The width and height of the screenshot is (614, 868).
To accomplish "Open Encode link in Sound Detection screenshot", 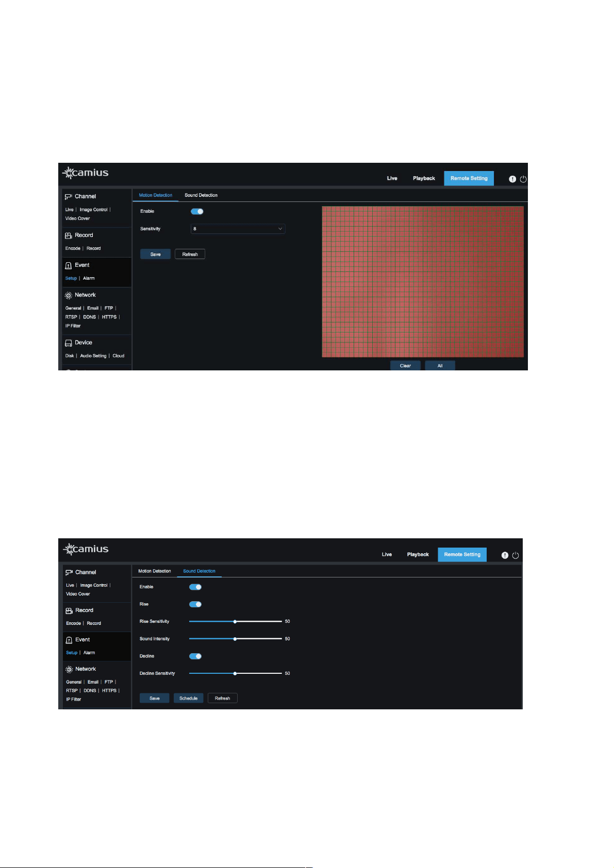I will click(x=74, y=623).
